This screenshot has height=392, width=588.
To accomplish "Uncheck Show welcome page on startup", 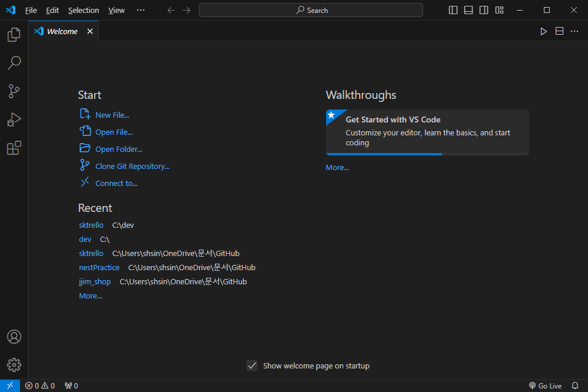I will pyautogui.click(x=252, y=366).
